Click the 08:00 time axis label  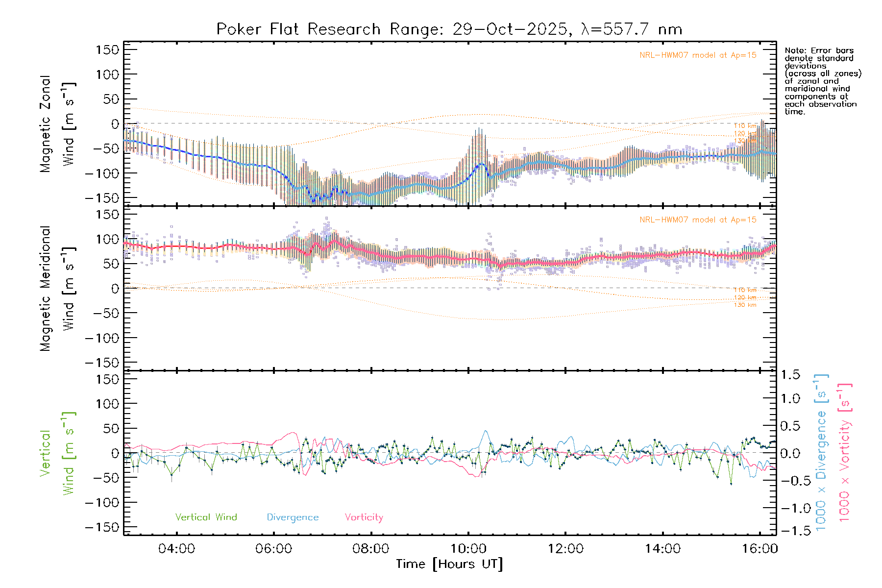[x=370, y=548]
